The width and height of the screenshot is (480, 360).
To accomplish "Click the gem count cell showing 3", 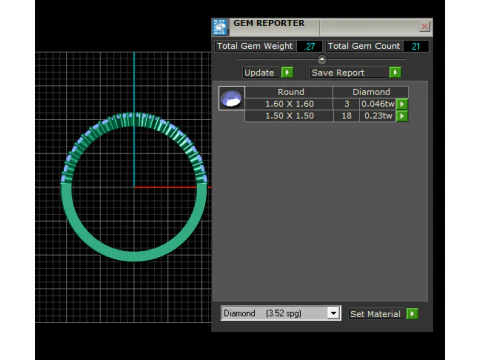I will [x=347, y=104].
